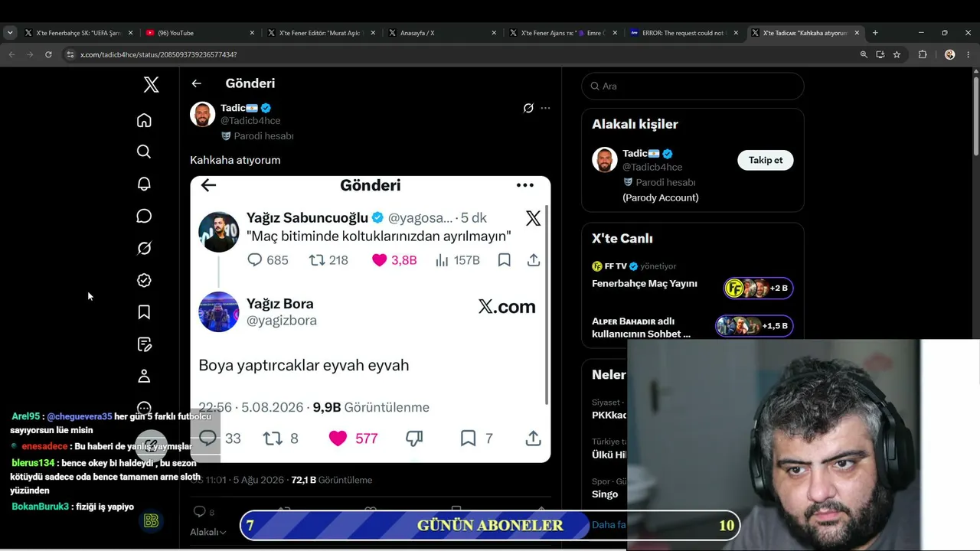
Task: Click the Kahkaha atıyorum post text
Action: point(235,160)
